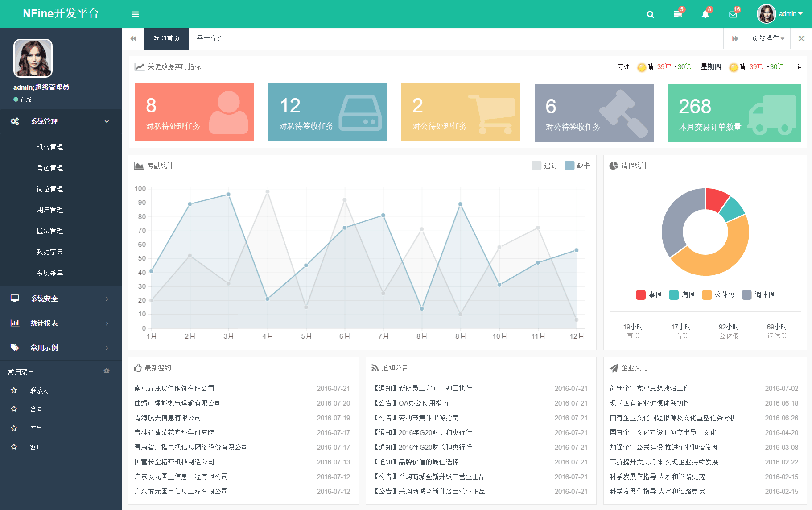Click the hamburger menu icon to collapse sidebar
The height and width of the screenshot is (510, 812).
pyautogui.click(x=135, y=14)
